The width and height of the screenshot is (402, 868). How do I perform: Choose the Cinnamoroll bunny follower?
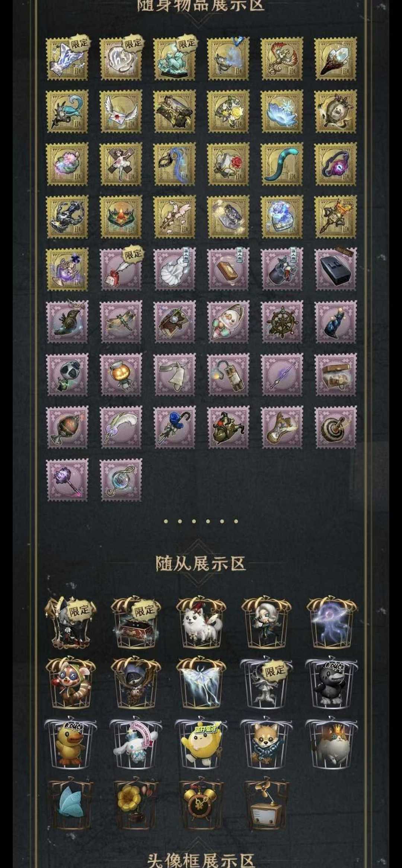135,744
